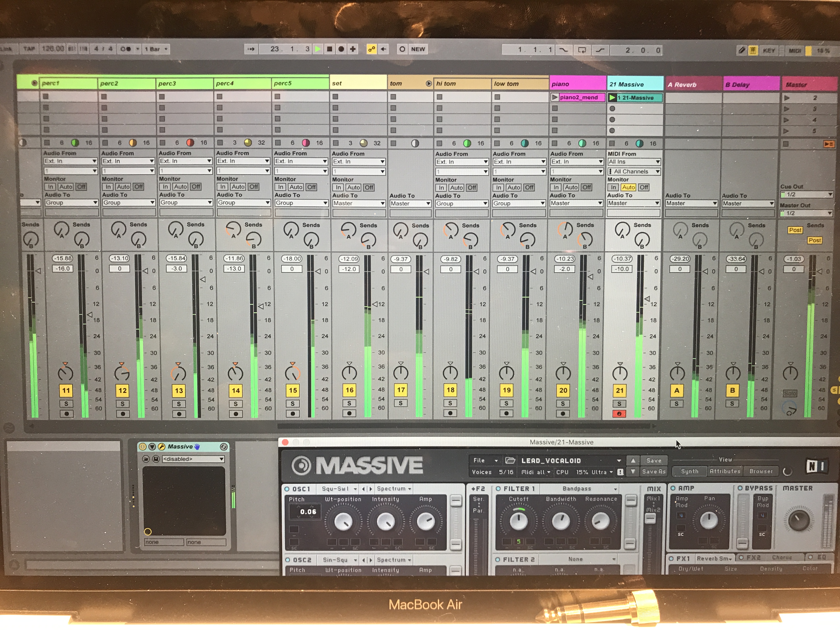Click the NEW button in transport
The width and height of the screenshot is (840, 630).
coord(418,49)
